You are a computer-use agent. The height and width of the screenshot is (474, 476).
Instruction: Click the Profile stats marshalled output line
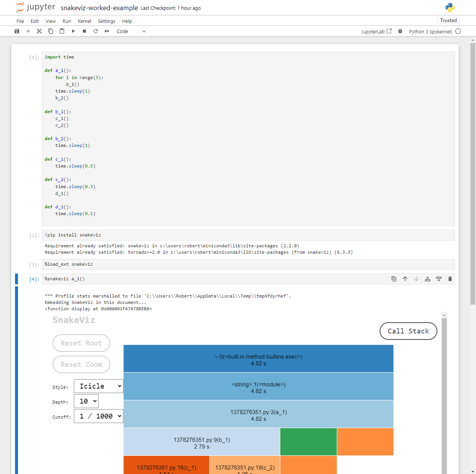168,296
